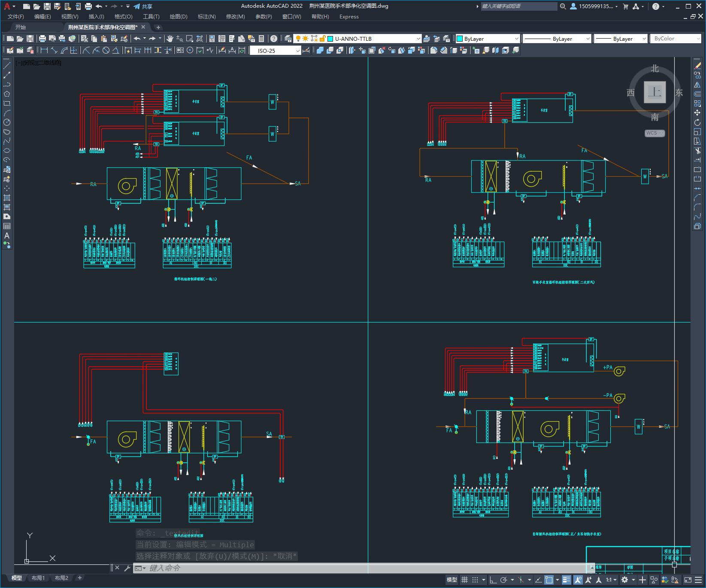
Task: Click the 共享 share button
Action: click(x=143, y=6)
